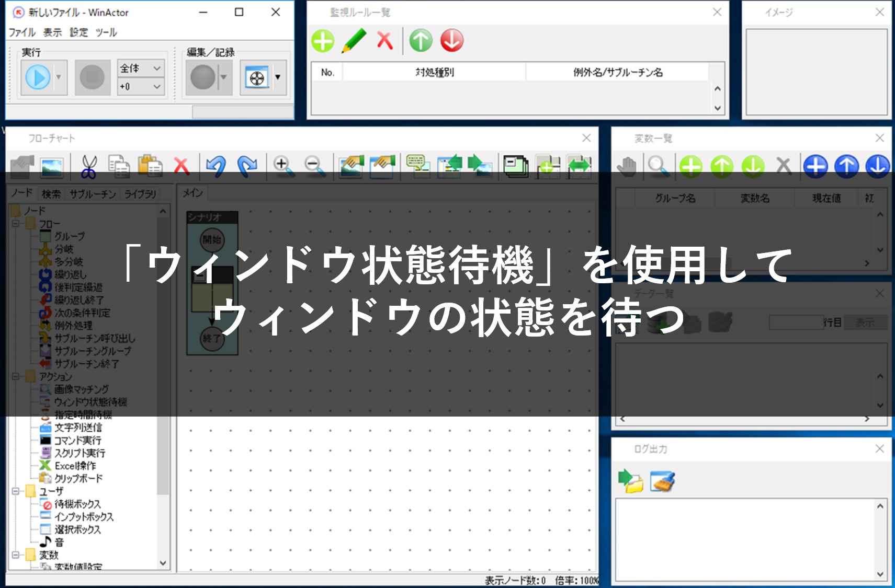
Task: Move rule up with green arrow in 監視ルール一覧
Action: tap(421, 41)
